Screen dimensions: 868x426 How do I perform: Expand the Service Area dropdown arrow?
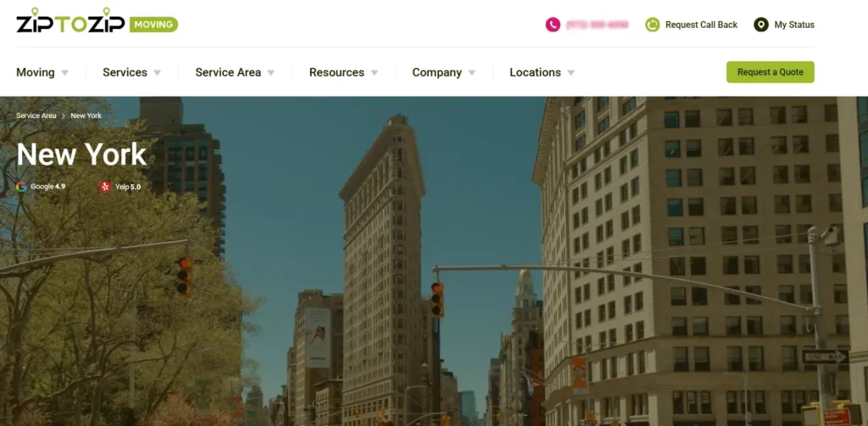(x=271, y=73)
